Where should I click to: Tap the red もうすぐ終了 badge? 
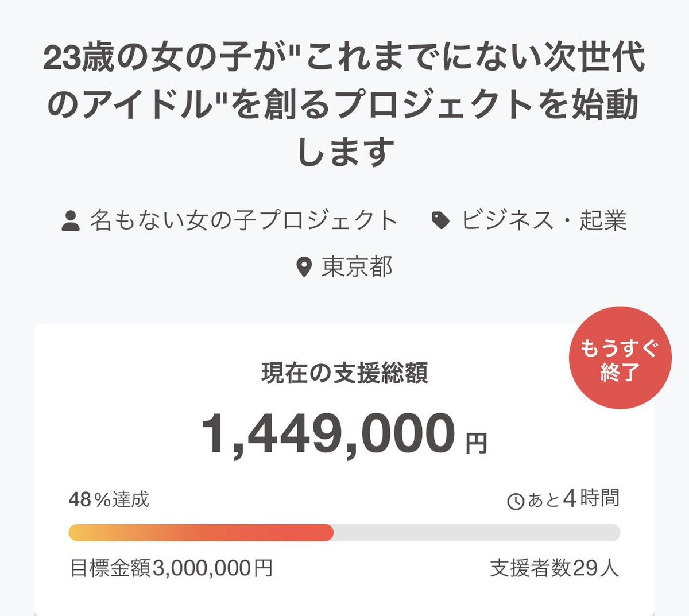620,361
